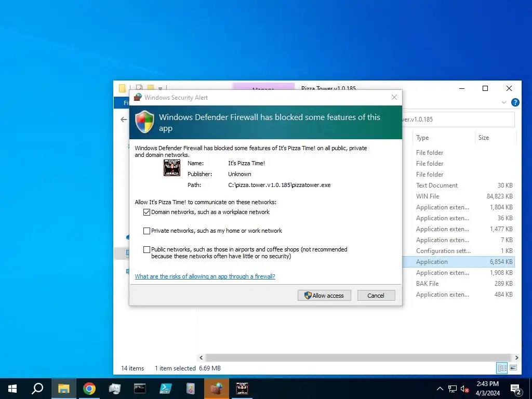Open the Command Prompt taskbar icon
This screenshot has width=532, height=399.
(140, 389)
